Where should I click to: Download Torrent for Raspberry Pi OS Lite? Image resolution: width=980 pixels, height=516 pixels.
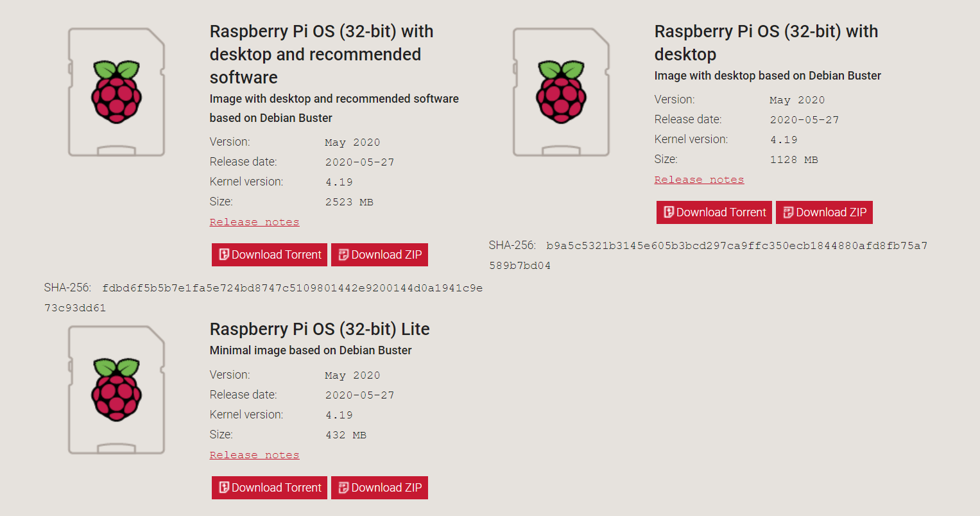click(270, 488)
